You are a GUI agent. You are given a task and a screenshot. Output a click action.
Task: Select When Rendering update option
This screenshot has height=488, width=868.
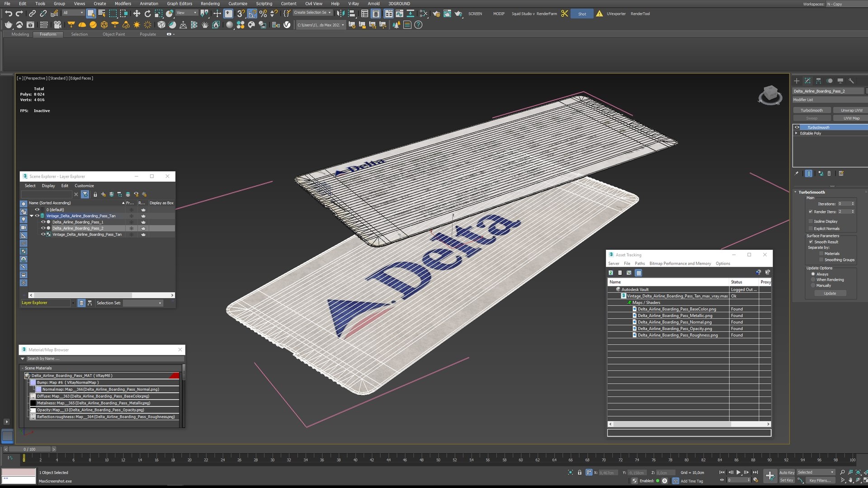[813, 280]
